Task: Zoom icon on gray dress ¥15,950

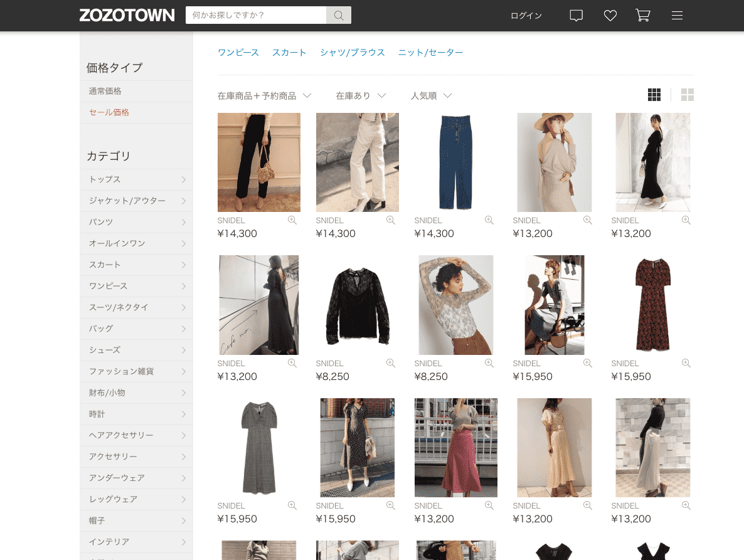Action: [x=292, y=506]
